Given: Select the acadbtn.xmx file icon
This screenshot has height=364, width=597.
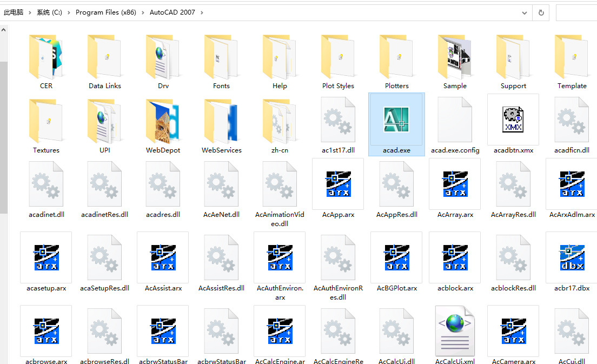Looking at the screenshot, I should tap(513, 120).
